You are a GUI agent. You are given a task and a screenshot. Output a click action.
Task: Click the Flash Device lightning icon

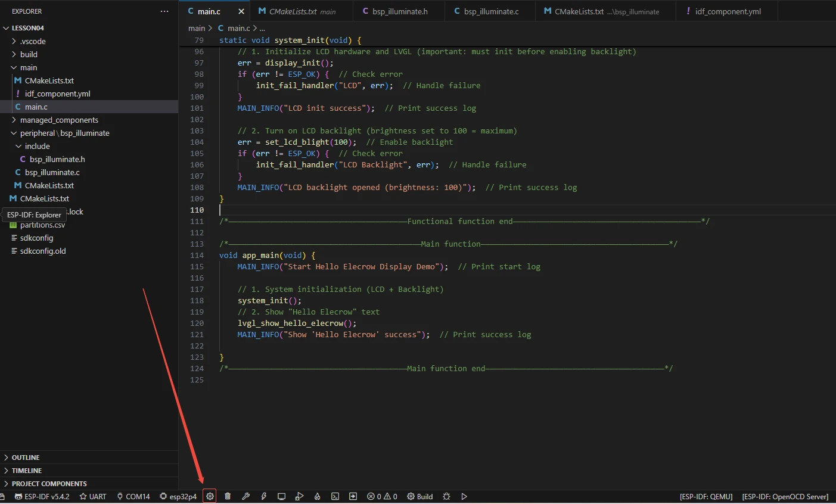tap(263, 496)
